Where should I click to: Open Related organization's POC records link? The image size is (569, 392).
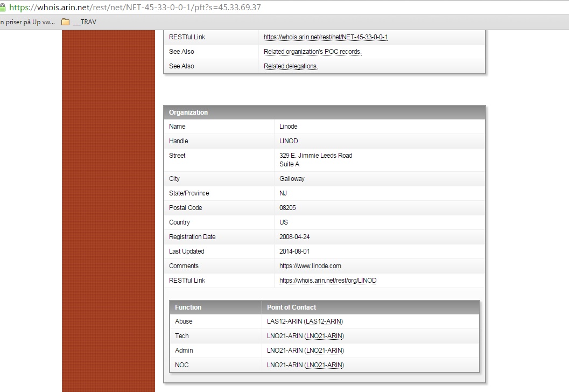click(x=312, y=52)
